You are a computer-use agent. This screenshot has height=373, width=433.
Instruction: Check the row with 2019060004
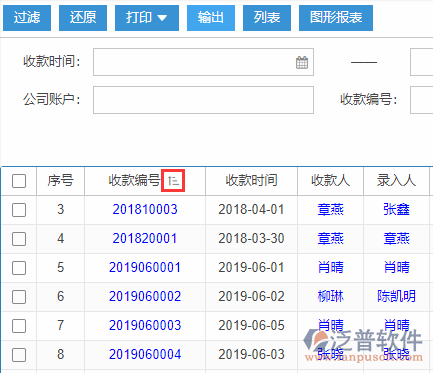point(19,355)
